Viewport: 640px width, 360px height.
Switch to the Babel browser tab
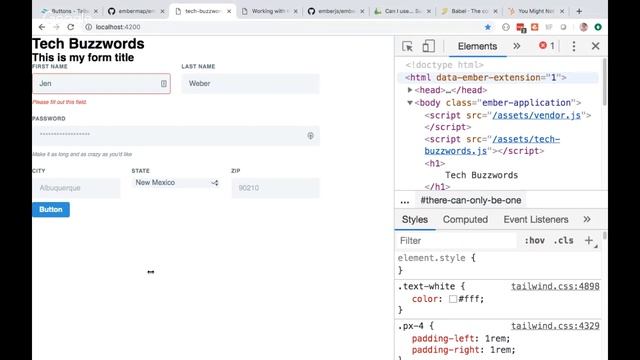(469, 11)
